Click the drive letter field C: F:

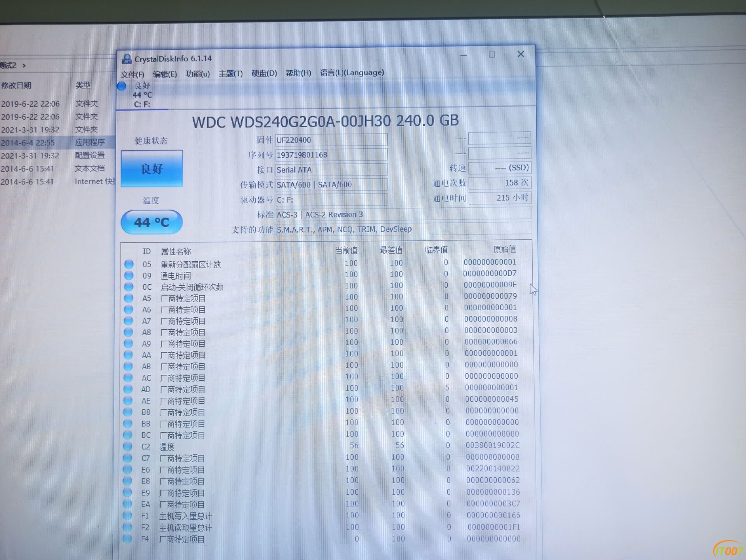(x=331, y=200)
